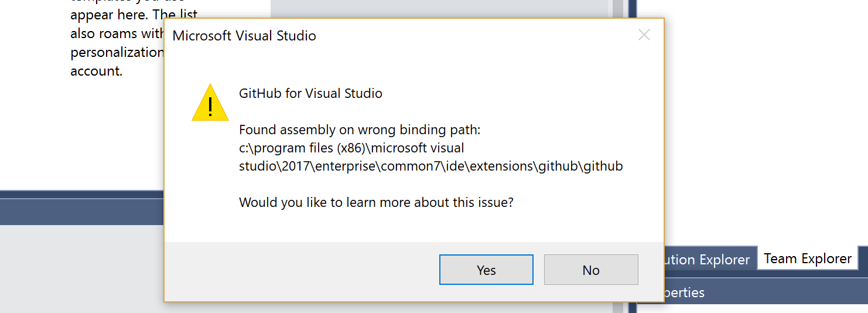Click the gray dialog footer beside the Yes button

coord(301,270)
